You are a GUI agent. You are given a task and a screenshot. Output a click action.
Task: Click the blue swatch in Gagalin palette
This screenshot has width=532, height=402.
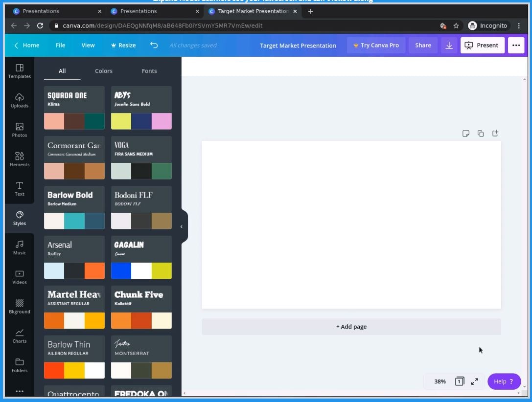point(121,270)
